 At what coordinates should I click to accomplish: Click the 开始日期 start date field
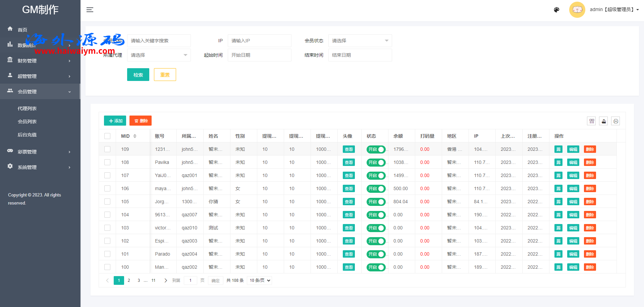(x=259, y=55)
